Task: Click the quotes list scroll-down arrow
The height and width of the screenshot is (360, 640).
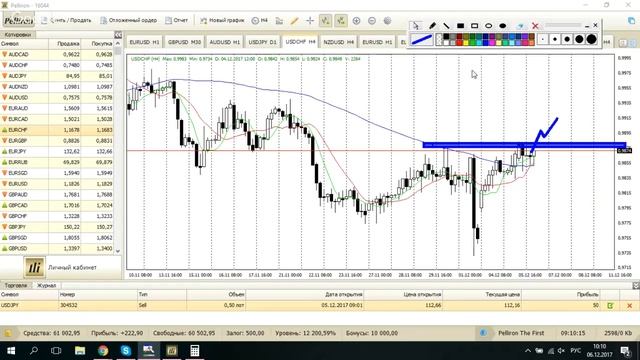Action: [118, 251]
